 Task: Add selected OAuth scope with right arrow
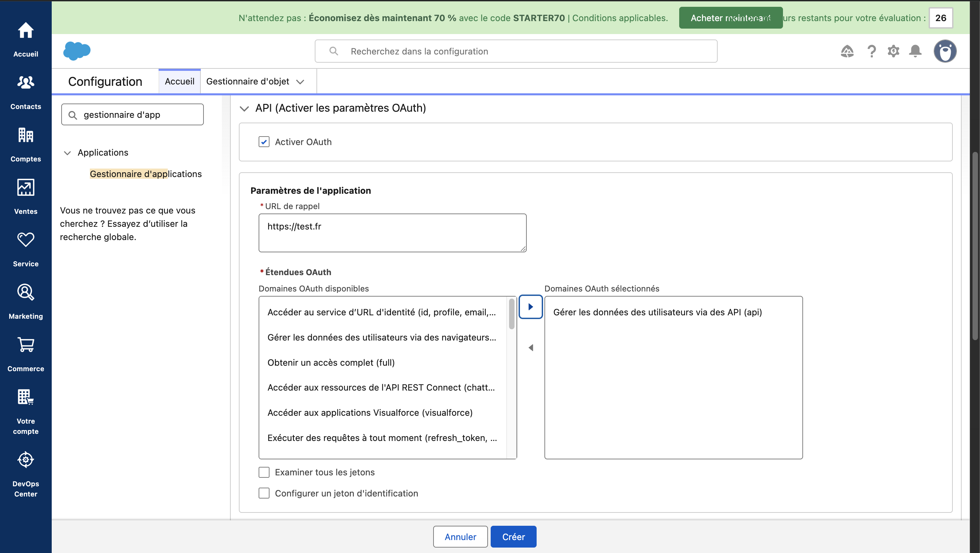click(530, 307)
